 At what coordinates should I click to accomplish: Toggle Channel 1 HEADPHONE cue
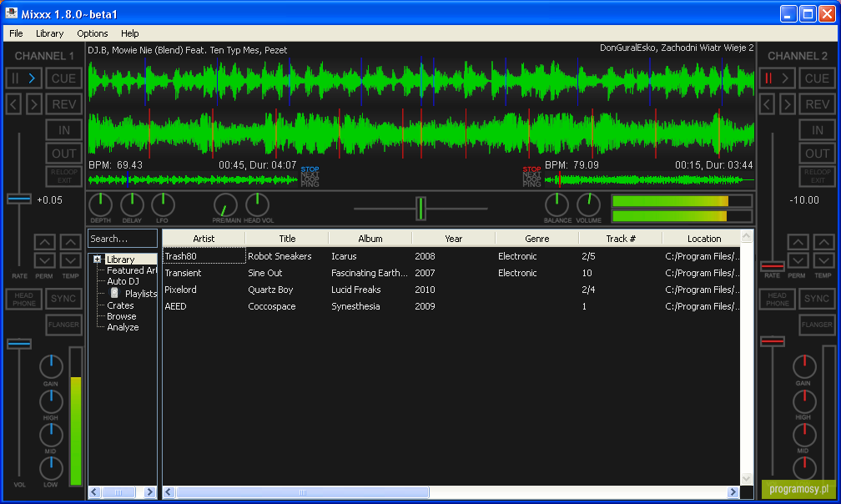24,300
